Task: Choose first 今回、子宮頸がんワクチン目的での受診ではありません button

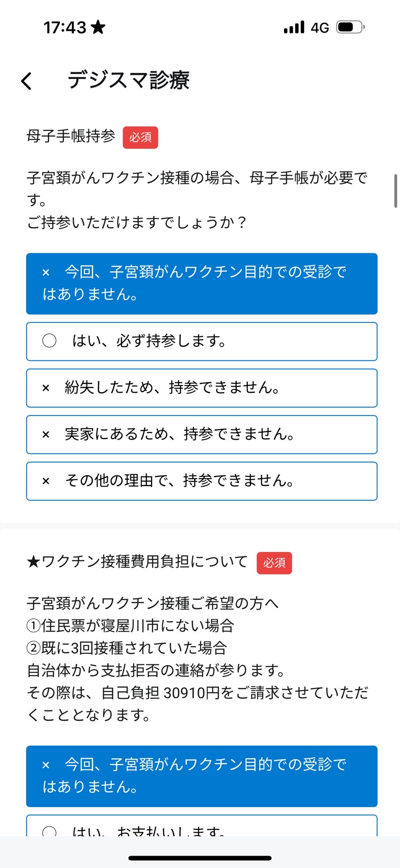Action: pos(202,284)
